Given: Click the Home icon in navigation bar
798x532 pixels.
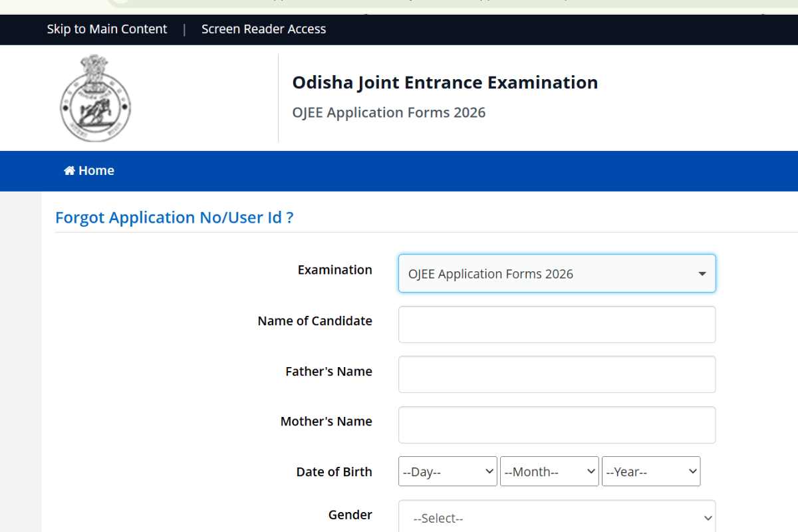Looking at the screenshot, I should point(68,170).
